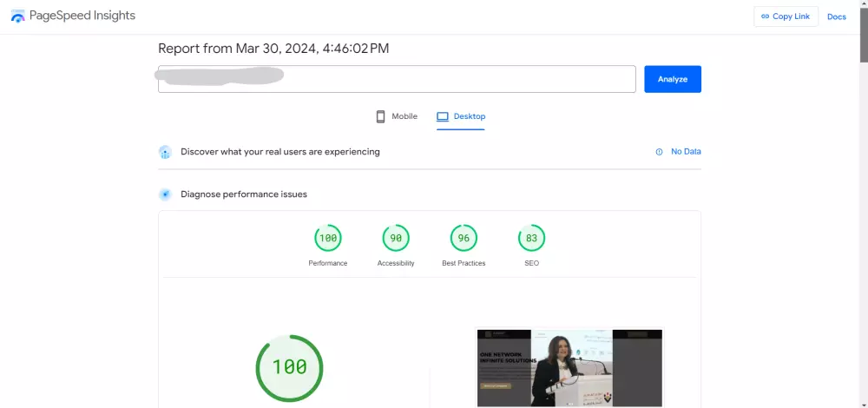Viewport: 868px width, 408px height.
Task: Focus the URL input field
Action: point(397,79)
